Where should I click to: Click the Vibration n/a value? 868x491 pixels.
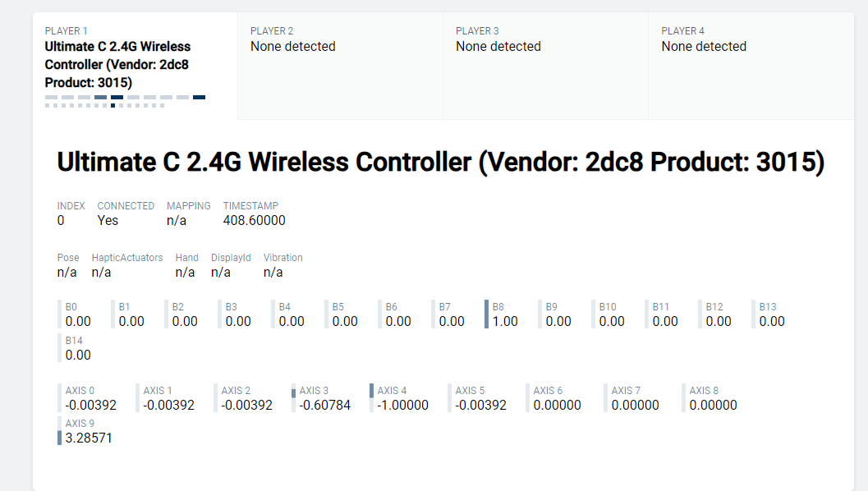(x=273, y=272)
